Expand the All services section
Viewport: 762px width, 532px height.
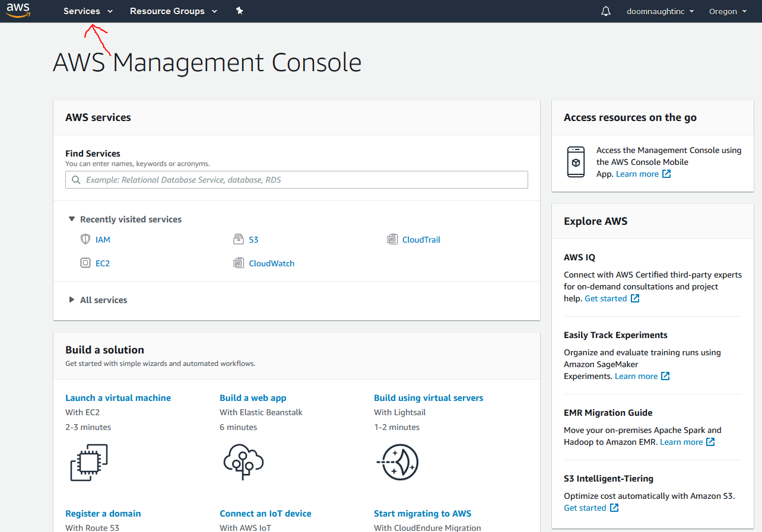pos(98,300)
